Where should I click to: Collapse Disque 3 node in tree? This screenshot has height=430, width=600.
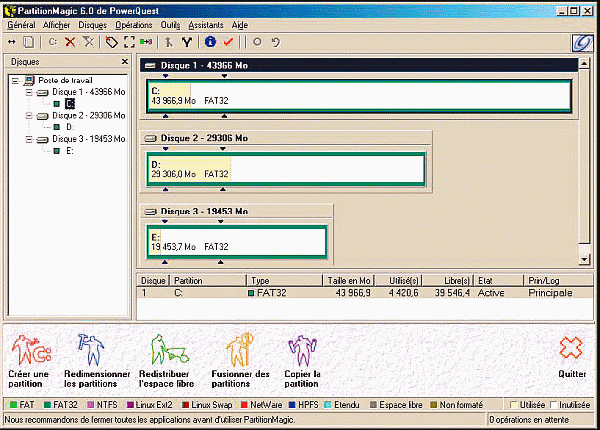coord(29,139)
